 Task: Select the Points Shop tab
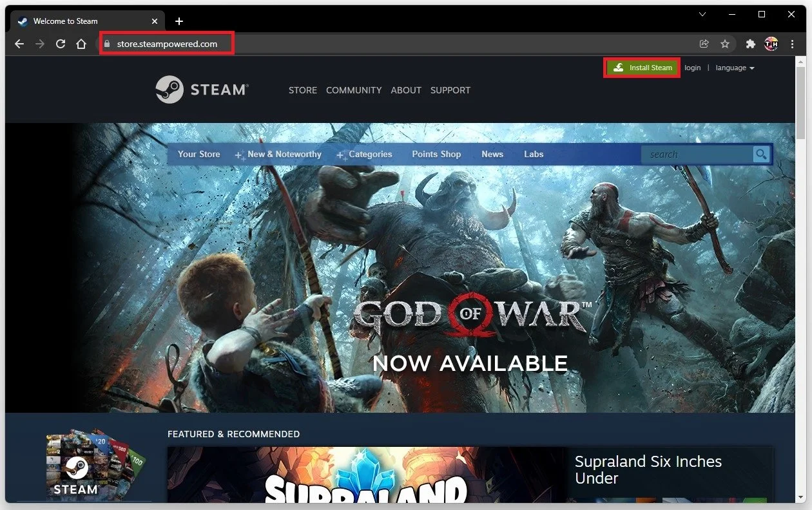pos(436,154)
